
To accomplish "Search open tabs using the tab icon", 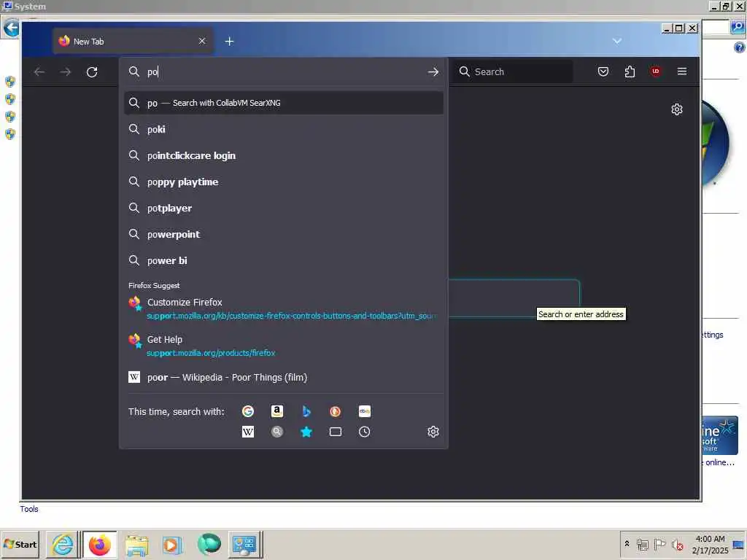I will [x=336, y=432].
